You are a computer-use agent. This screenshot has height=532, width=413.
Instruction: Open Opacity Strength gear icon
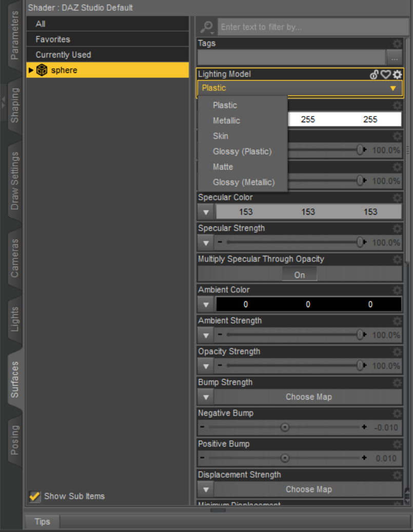pyautogui.click(x=397, y=352)
